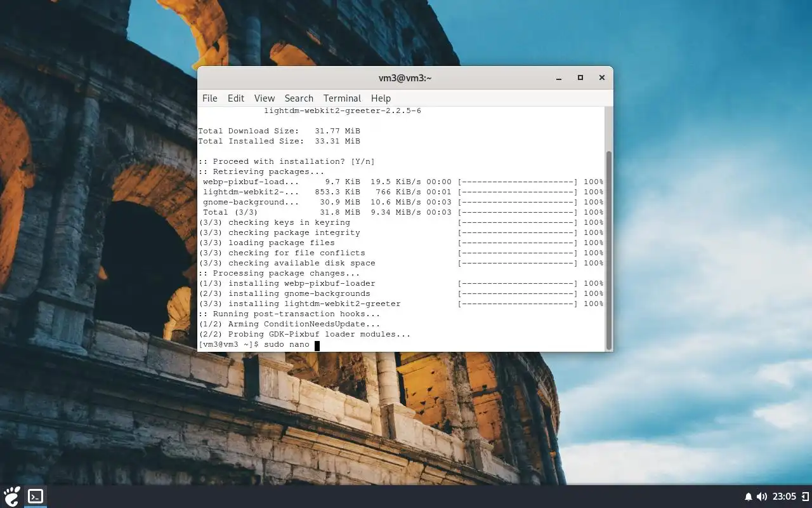
Task: Open the Terminal menu
Action: point(342,98)
